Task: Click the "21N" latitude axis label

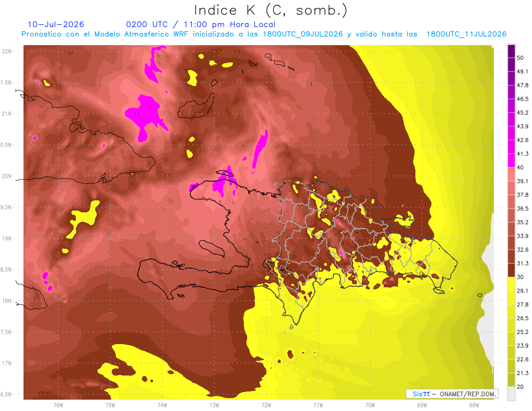Action: 7,114
